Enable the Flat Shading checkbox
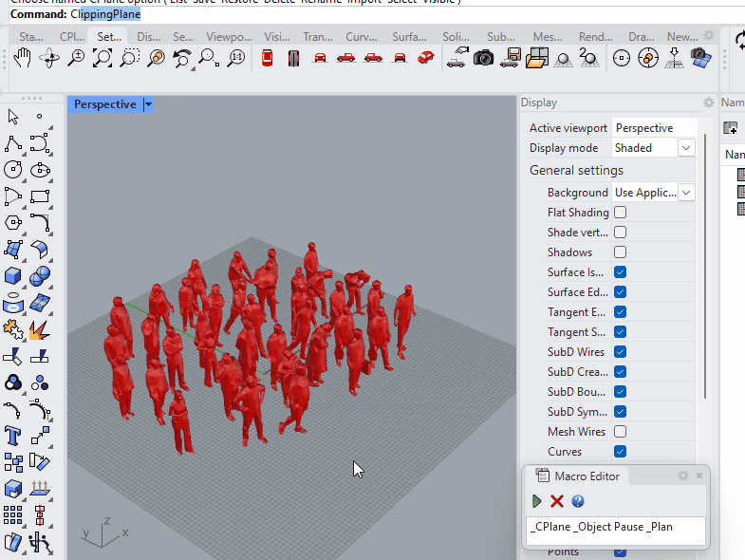Viewport: 745px width, 560px height. click(x=620, y=212)
